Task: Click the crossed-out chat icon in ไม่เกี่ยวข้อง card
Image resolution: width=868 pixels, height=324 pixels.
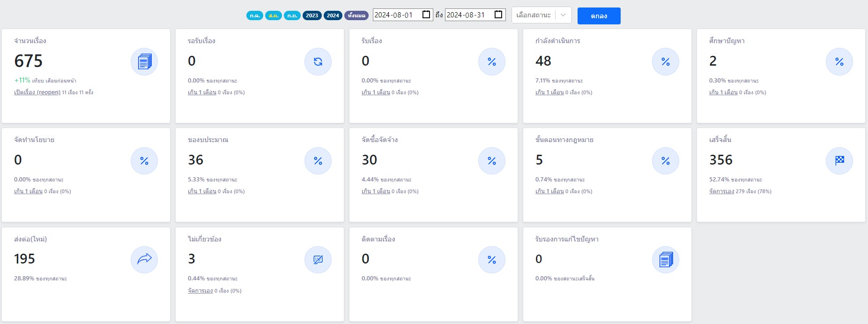Action: click(x=318, y=260)
